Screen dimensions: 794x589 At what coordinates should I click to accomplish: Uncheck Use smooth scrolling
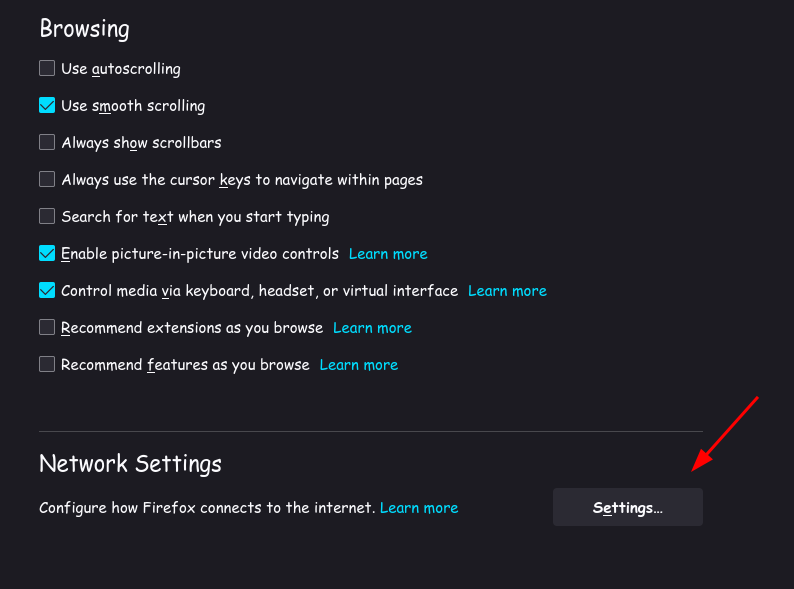click(x=47, y=105)
